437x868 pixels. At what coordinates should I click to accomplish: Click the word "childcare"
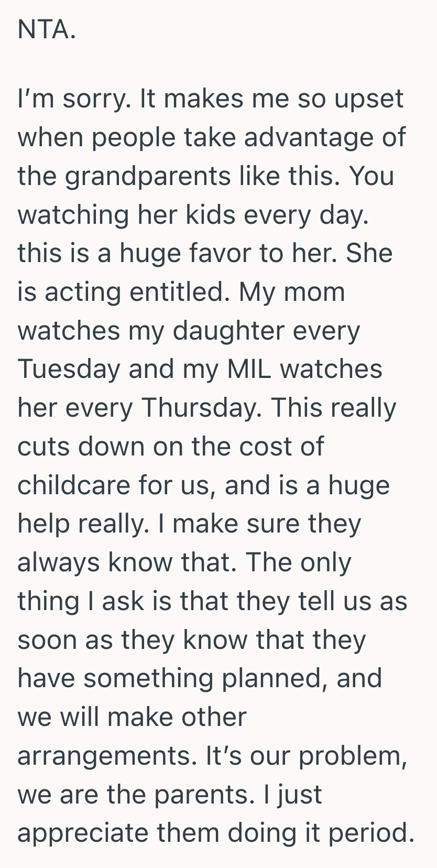tap(74, 485)
